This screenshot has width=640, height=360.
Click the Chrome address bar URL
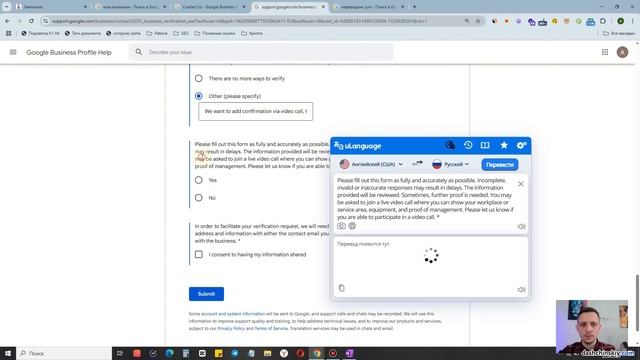point(239,21)
